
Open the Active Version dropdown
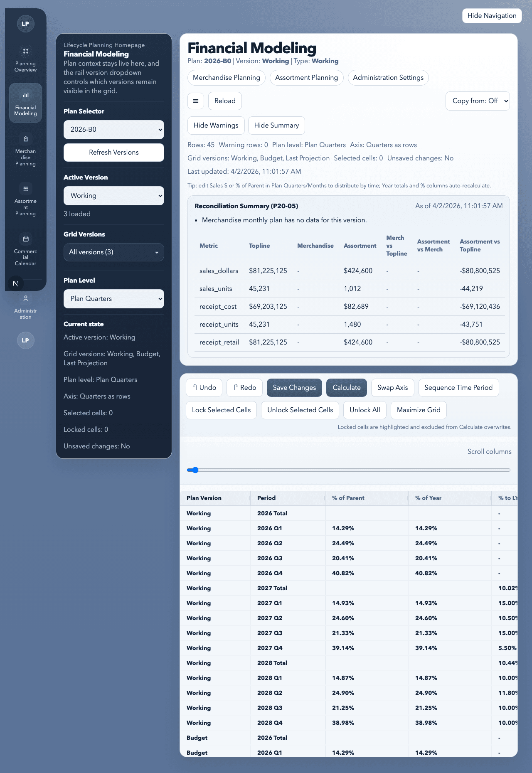coord(114,196)
